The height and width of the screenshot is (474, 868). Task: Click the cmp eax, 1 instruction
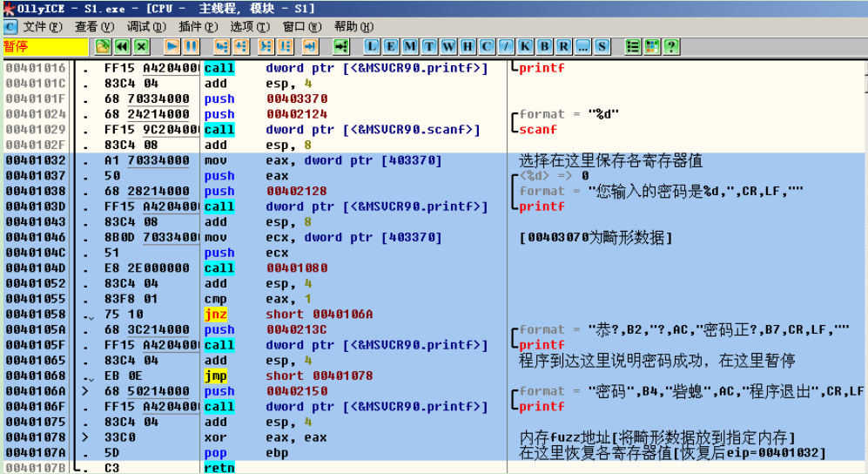(x=258, y=299)
